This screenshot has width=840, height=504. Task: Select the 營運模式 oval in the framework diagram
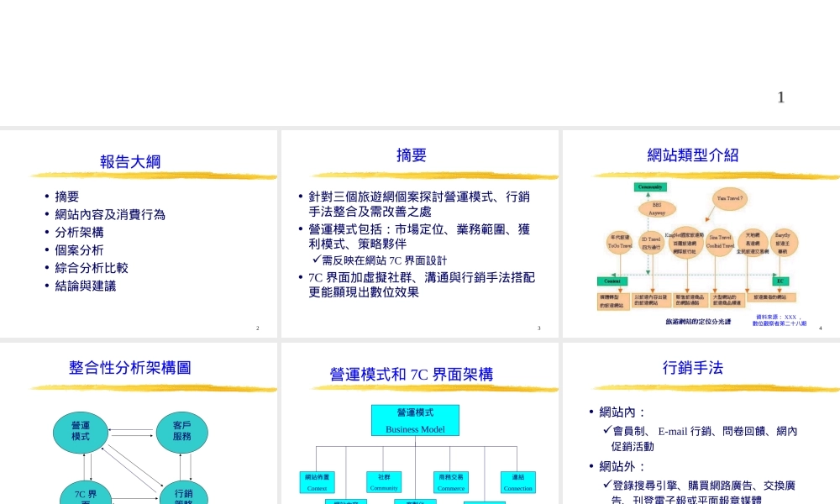(81, 431)
